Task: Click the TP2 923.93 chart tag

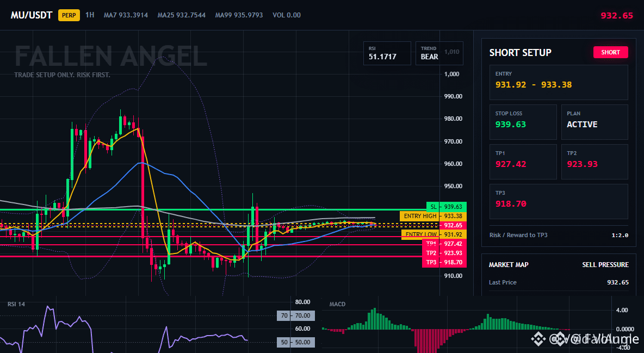Action: 444,253
